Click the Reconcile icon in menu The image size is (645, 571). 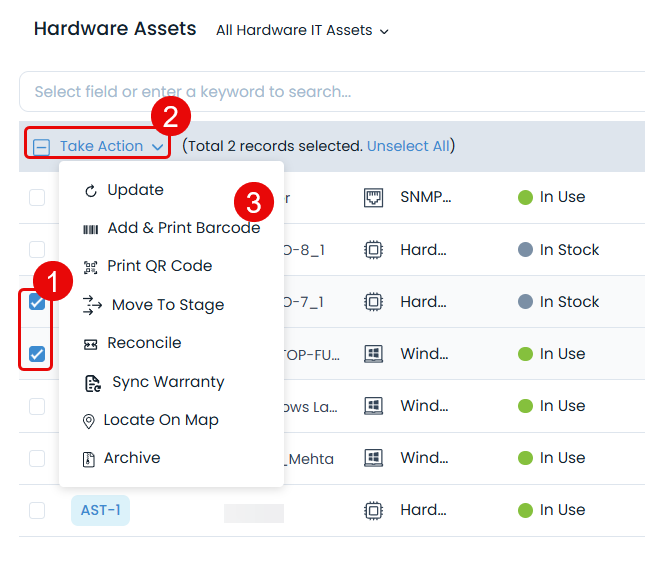click(91, 343)
